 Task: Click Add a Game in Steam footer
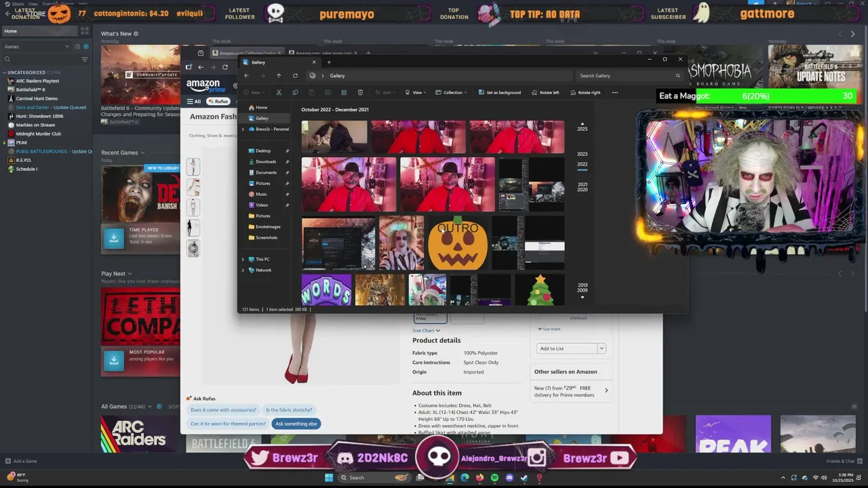pyautogui.click(x=20, y=461)
